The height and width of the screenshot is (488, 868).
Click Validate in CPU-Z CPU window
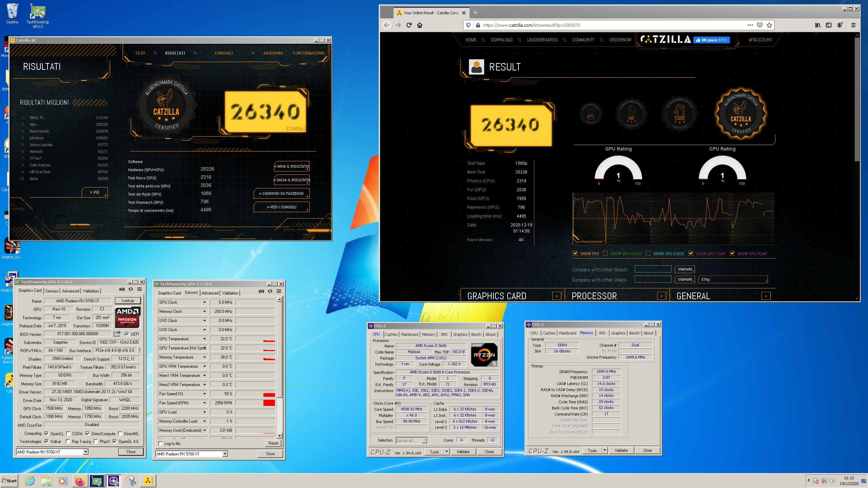[x=463, y=452]
